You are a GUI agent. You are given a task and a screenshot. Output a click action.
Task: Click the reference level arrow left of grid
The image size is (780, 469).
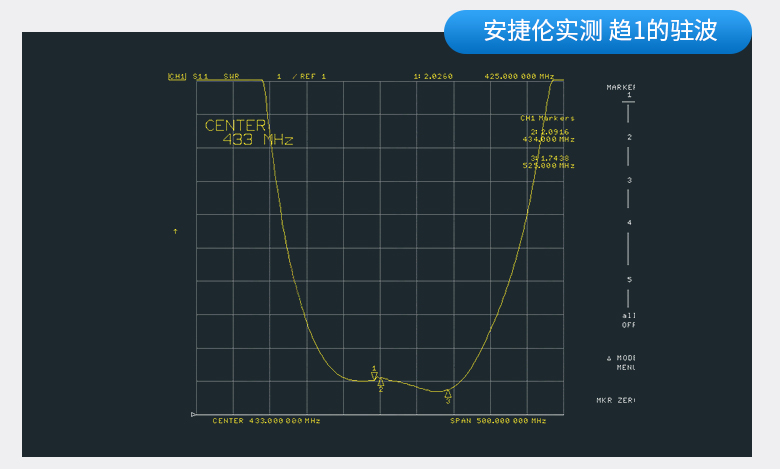pos(175,231)
